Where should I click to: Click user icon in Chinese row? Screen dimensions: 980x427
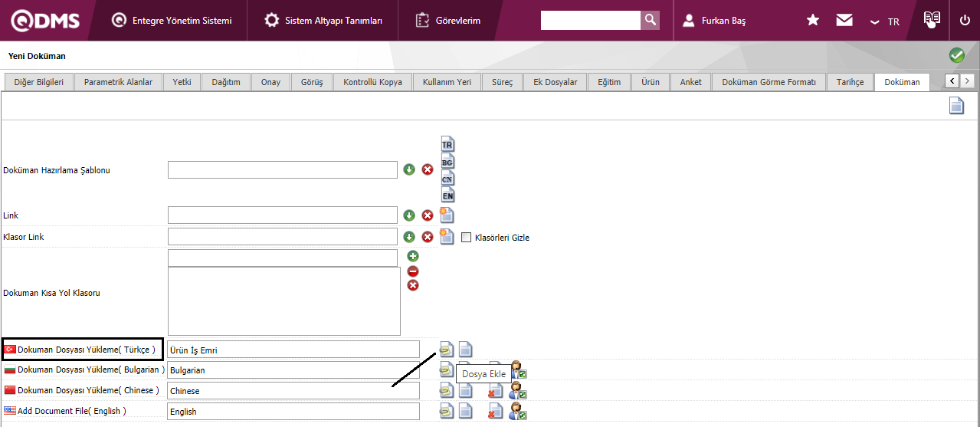pyautogui.click(x=519, y=390)
